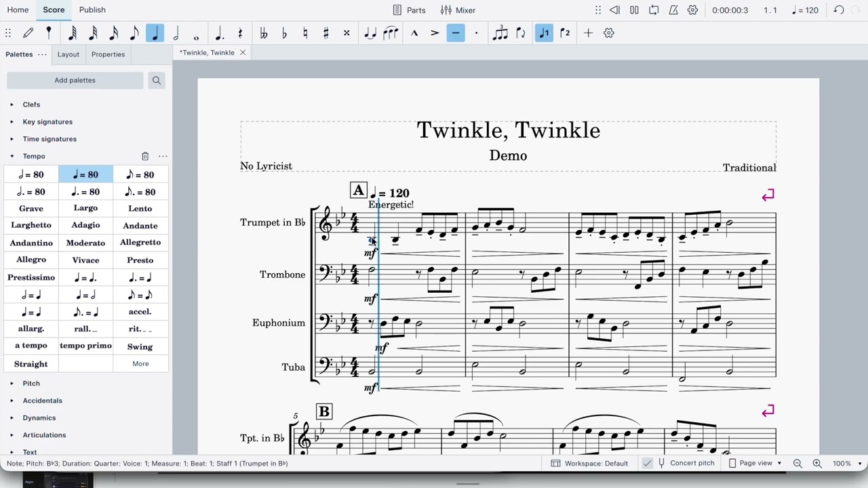Toggle the Concert pitch checkbox

[x=648, y=463]
